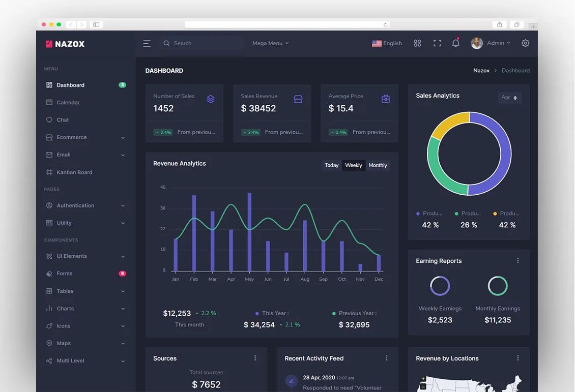Click the May bar in Revenue chart
Screen dimensions: 575x392
point(249,232)
